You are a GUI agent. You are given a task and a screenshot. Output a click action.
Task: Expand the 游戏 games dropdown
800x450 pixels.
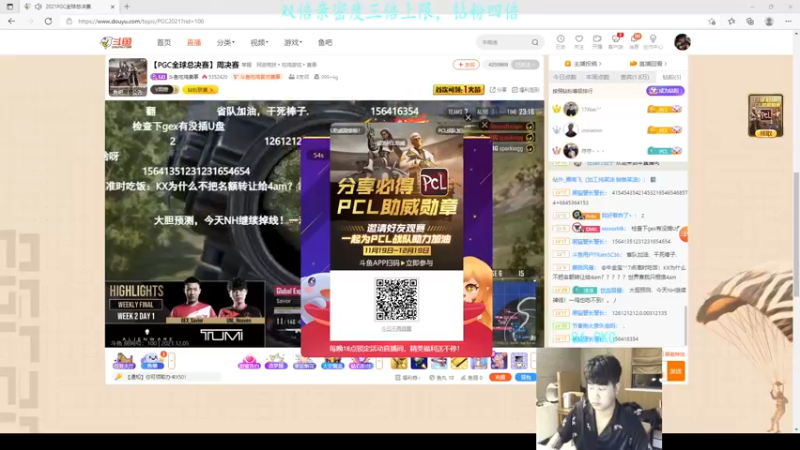tap(293, 42)
